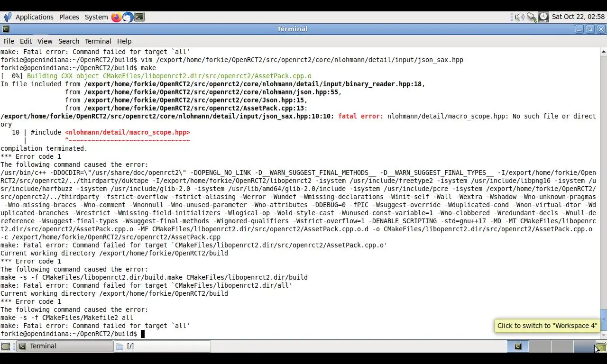Click the Terminal window menu icon in title bar
Image resolution: width=607 pixels, height=364 pixels.
pyautogui.click(x=6, y=29)
